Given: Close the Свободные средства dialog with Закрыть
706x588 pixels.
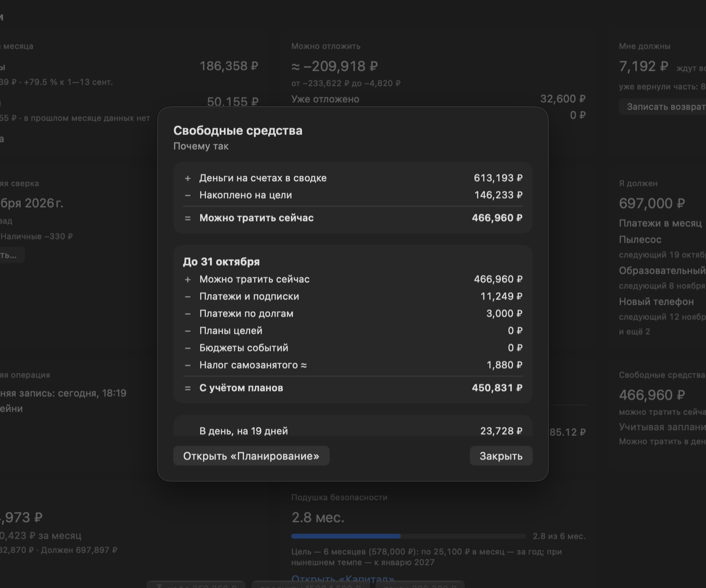Looking at the screenshot, I should (x=501, y=456).
